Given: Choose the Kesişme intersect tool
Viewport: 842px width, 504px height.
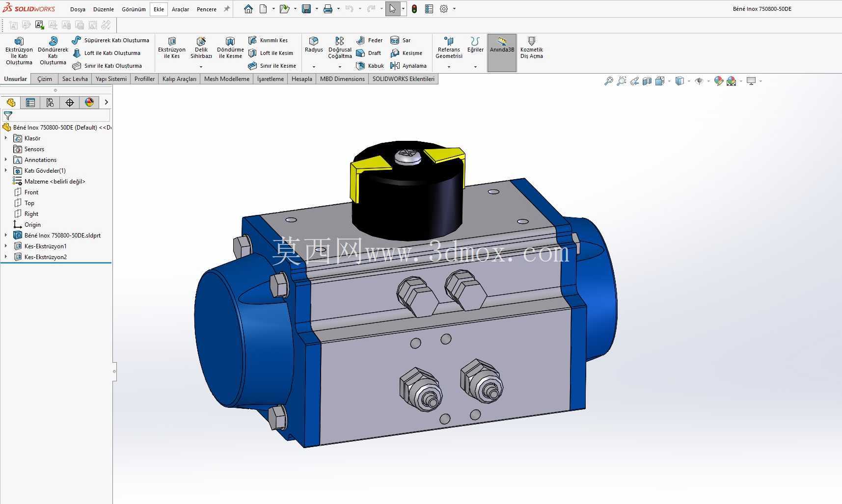Looking at the screenshot, I should (x=407, y=53).
